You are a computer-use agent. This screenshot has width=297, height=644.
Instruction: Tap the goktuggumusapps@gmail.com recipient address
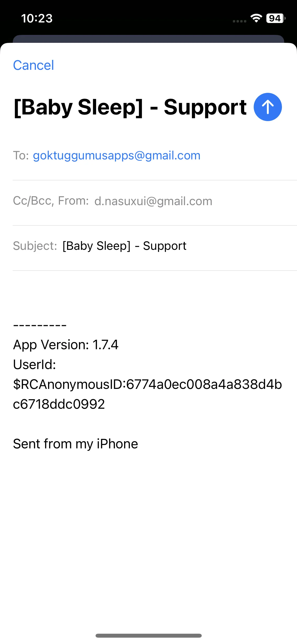point(116,155)
